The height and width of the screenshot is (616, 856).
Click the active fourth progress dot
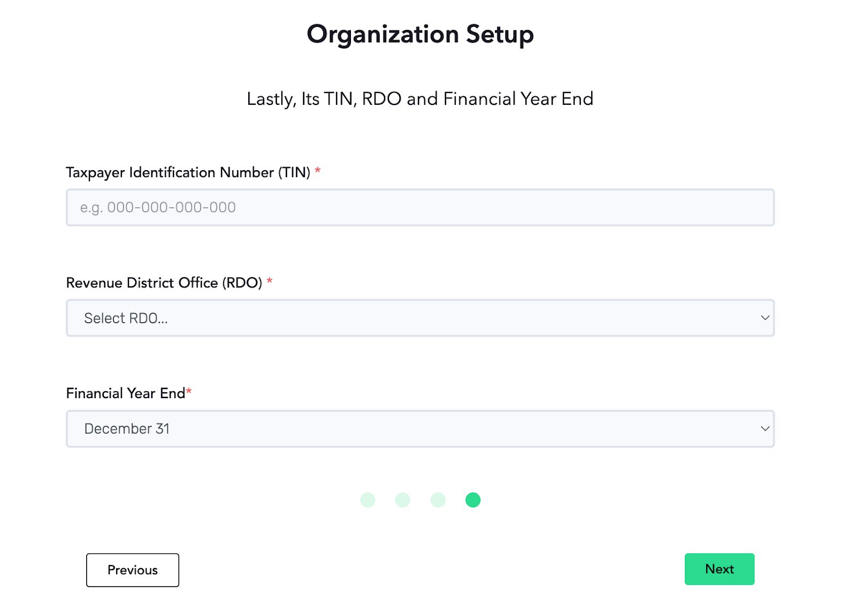click(x=473, y=500)
